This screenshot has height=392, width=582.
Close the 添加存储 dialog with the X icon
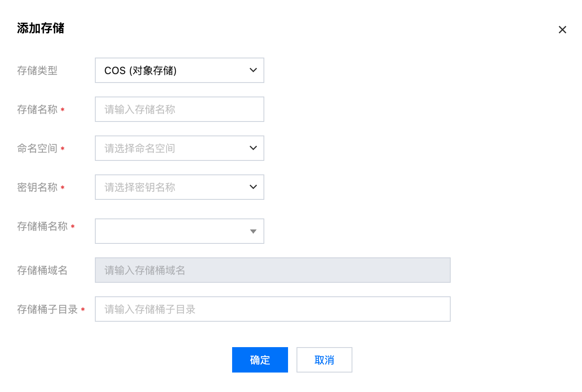click(562, 30)
